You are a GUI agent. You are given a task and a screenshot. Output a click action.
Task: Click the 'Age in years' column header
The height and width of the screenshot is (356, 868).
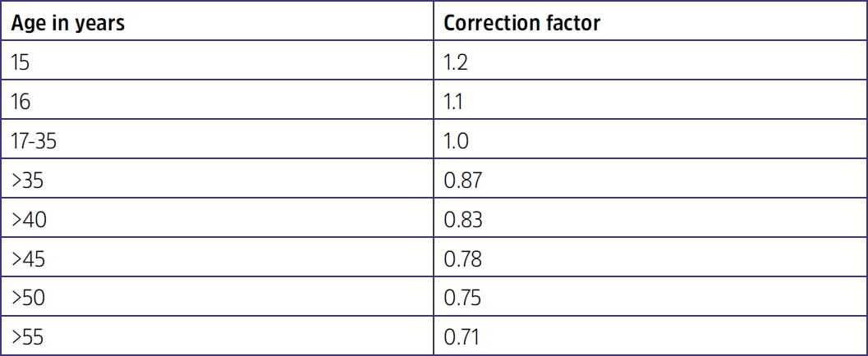(x=68, y=23)
